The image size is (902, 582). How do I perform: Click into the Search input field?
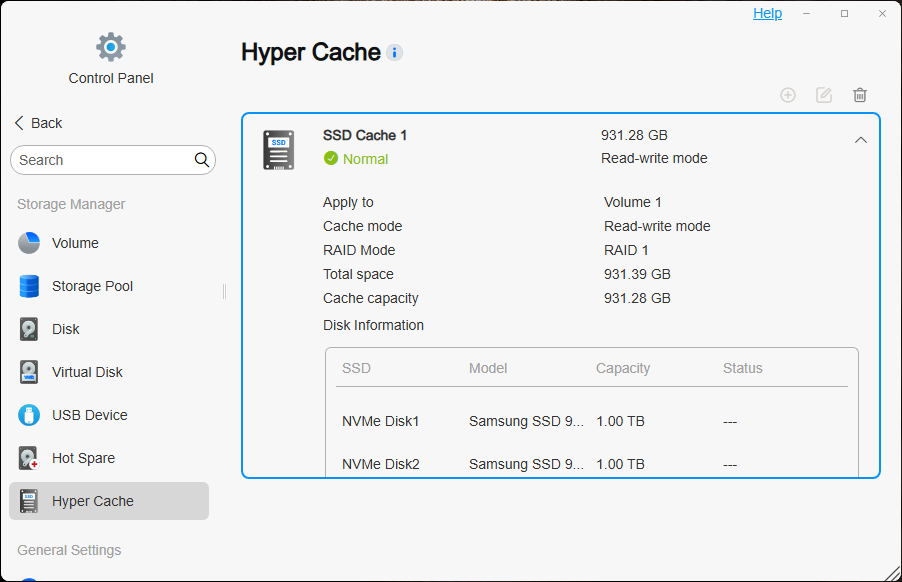pyautogui.click(x=100, y=160)
